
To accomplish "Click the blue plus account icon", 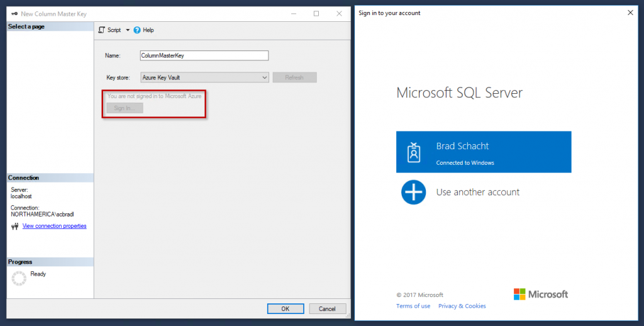I will pos(413,192).
